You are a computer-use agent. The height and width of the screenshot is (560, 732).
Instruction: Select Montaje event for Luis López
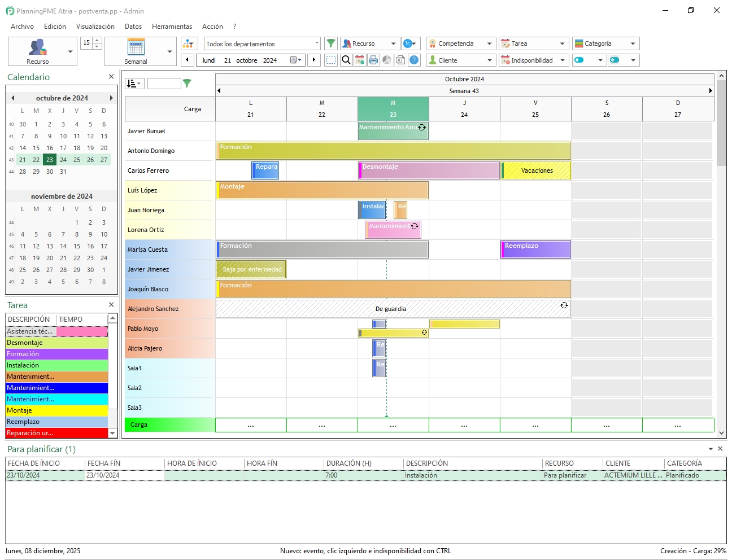tap(322, 190)
